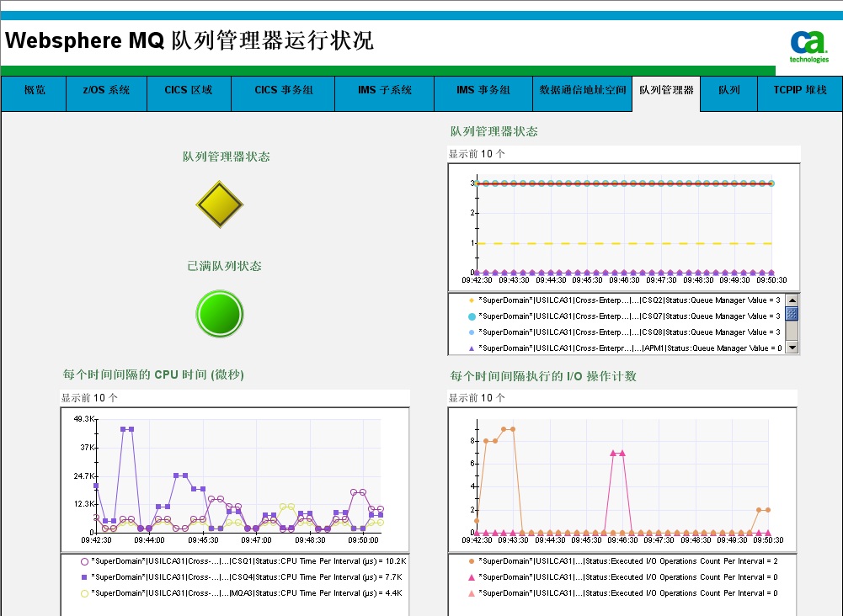
Task: Open the 概览 overview tab
Action: (35, 90)
